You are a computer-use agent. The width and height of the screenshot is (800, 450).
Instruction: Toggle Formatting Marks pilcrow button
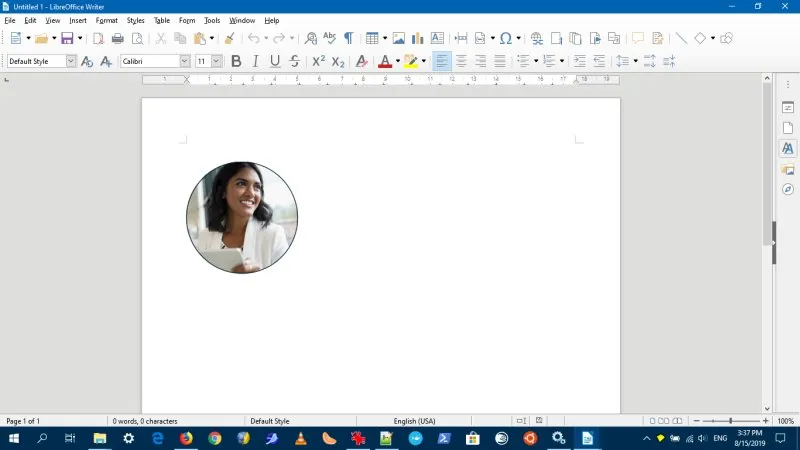coord(348,39)
